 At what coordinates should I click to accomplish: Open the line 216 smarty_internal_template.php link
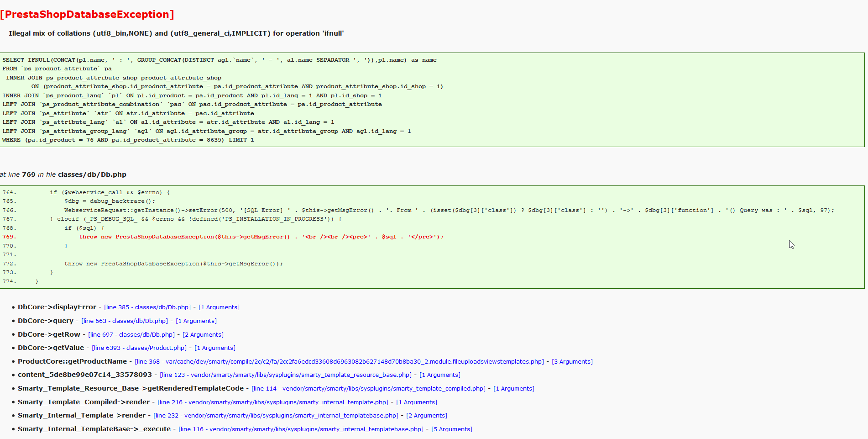[273, 402]
